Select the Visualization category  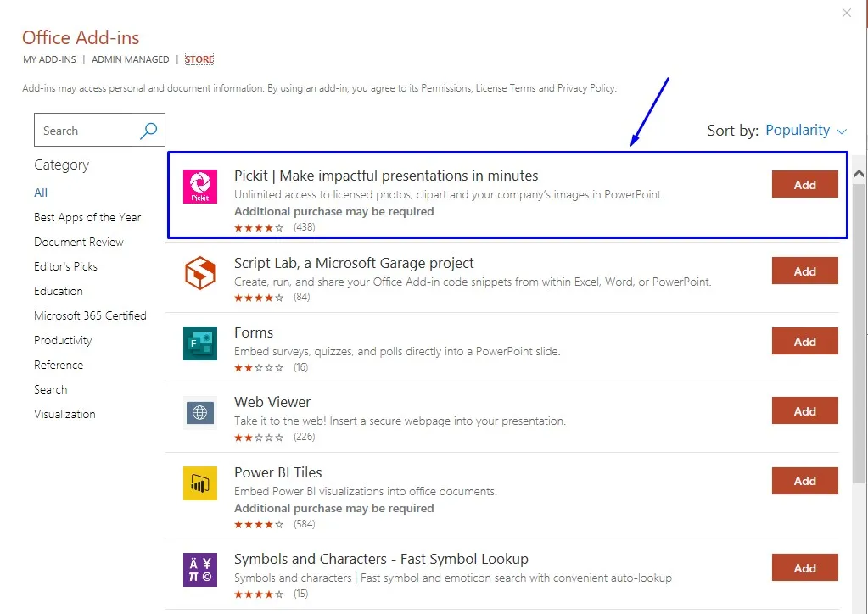click(64, 415)
